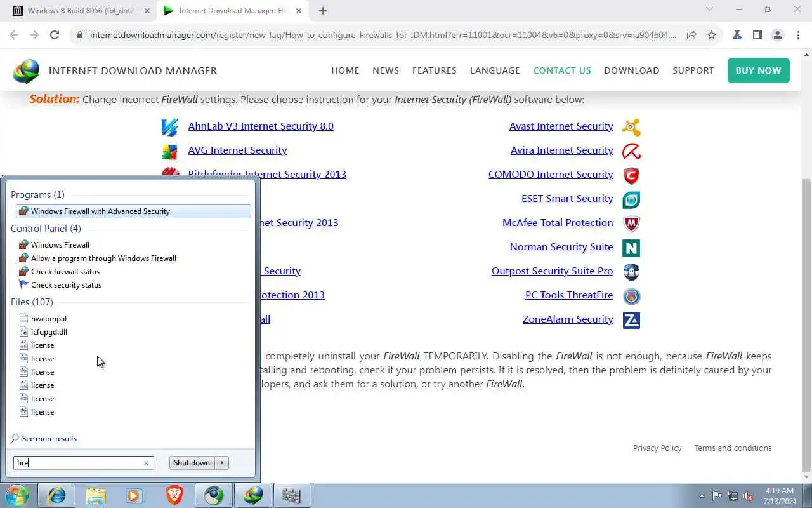Show hidden tray icons arrow
This screenshot has width=812, height=508.
702,496
